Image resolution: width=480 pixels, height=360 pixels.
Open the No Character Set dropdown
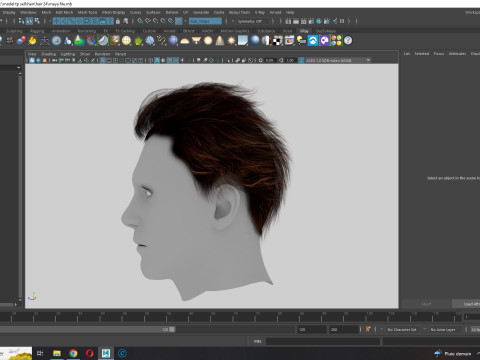point(403,329)
